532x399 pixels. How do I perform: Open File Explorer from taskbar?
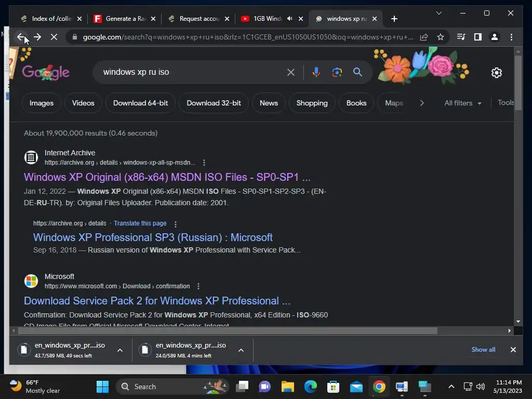[287, 387]
